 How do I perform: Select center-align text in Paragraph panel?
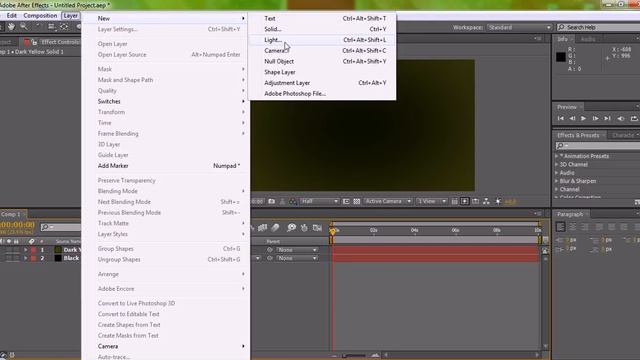tap(573, 227)
